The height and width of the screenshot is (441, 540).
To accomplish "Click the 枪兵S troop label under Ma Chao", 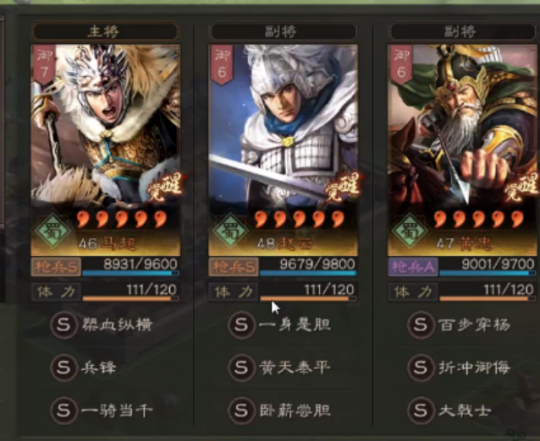I will pos(56,267).
